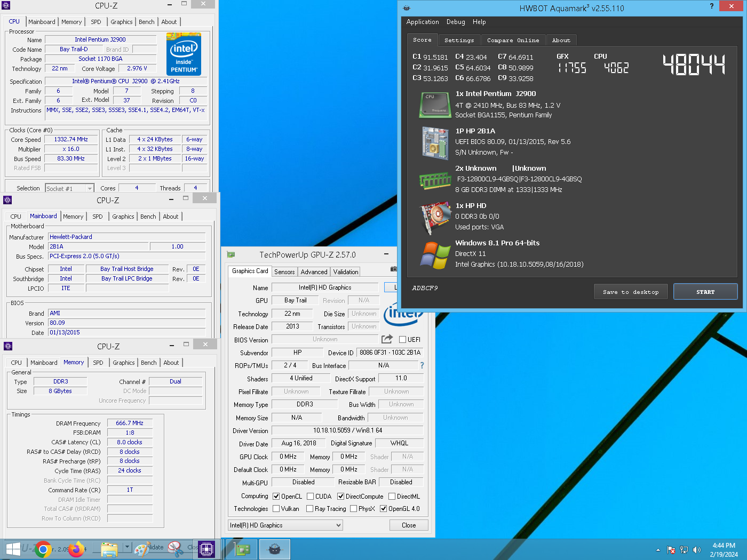Switch to GPU-Z via its taskbar icon
This screenshot has width=747, height=560.
point(242,549)
